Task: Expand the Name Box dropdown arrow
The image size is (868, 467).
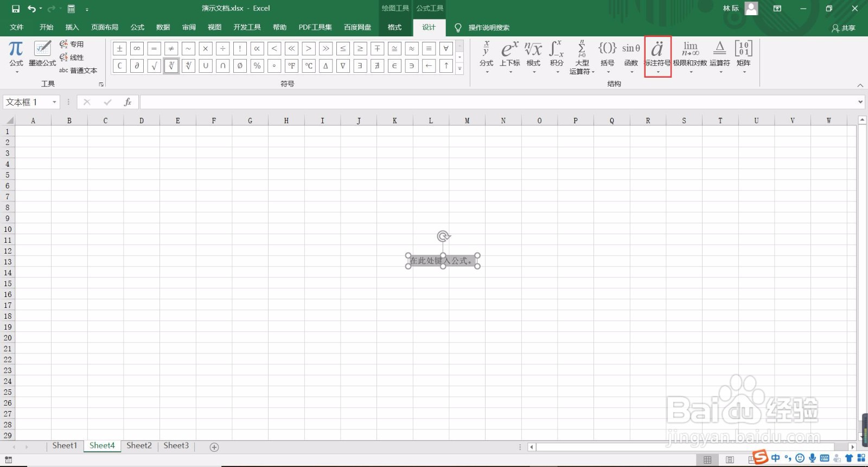Action: point(54,102)
